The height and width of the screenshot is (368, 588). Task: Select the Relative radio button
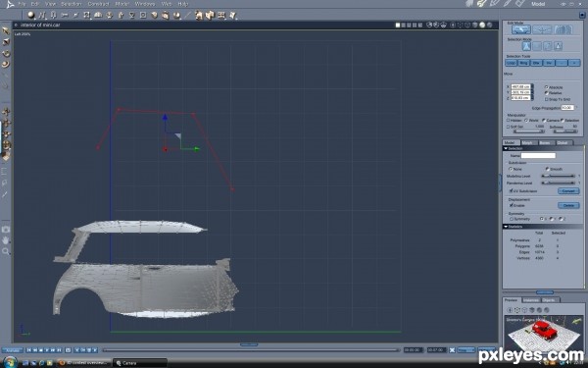[547, 93]
